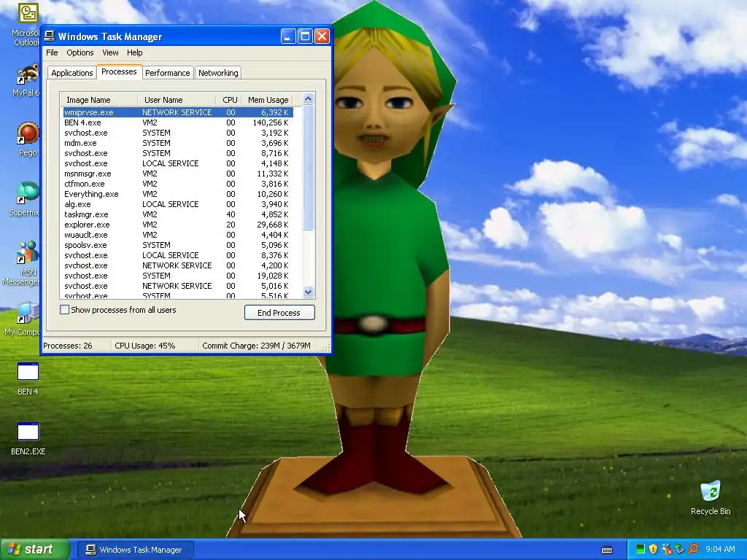Click the Safely Remove Hardware tray icon
Viewport: 747px width, 560px height.
679,549
